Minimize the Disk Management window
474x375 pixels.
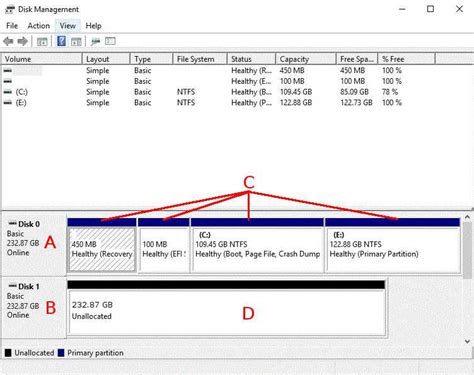click(x=402, y=9)
